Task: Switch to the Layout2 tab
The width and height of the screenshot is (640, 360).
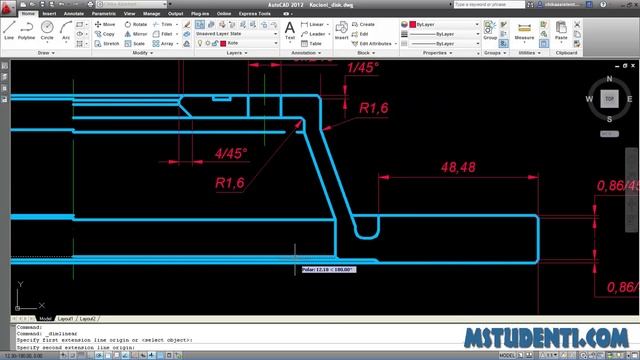Action: pos(87,319)
